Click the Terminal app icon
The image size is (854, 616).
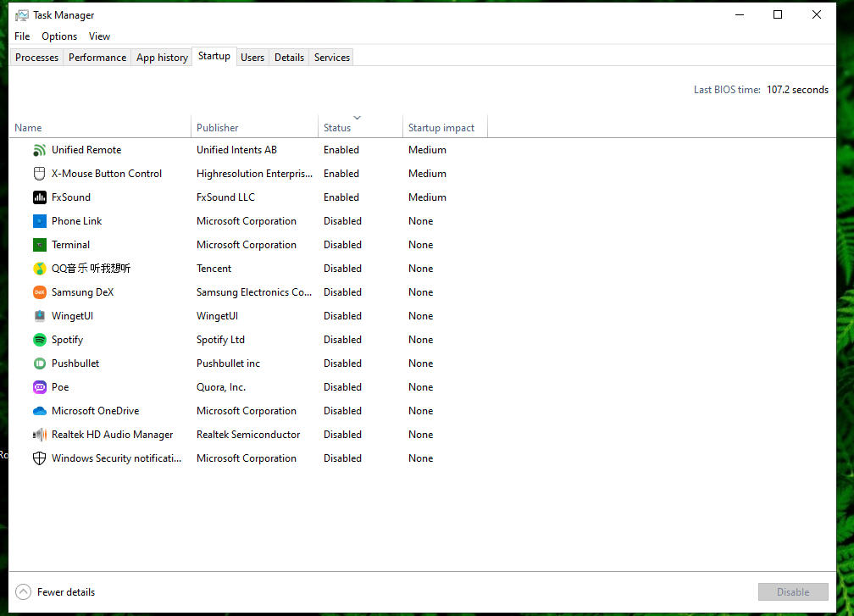(x=39, y=245)
